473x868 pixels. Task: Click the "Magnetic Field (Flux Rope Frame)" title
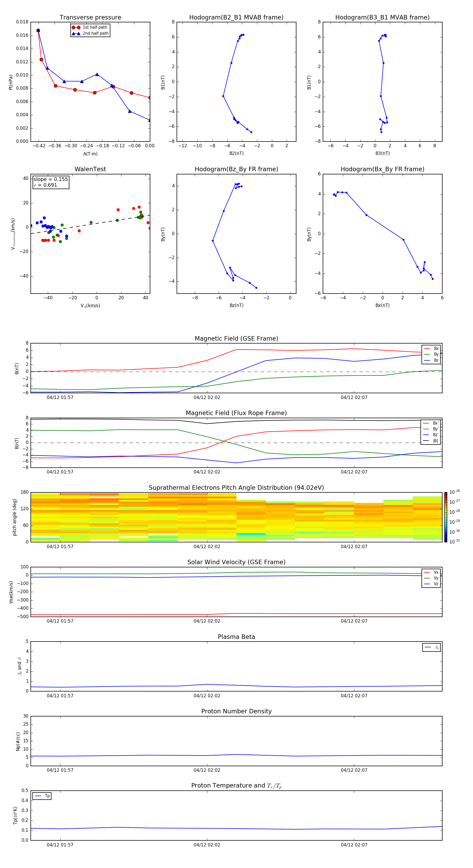tap(236, 413)
